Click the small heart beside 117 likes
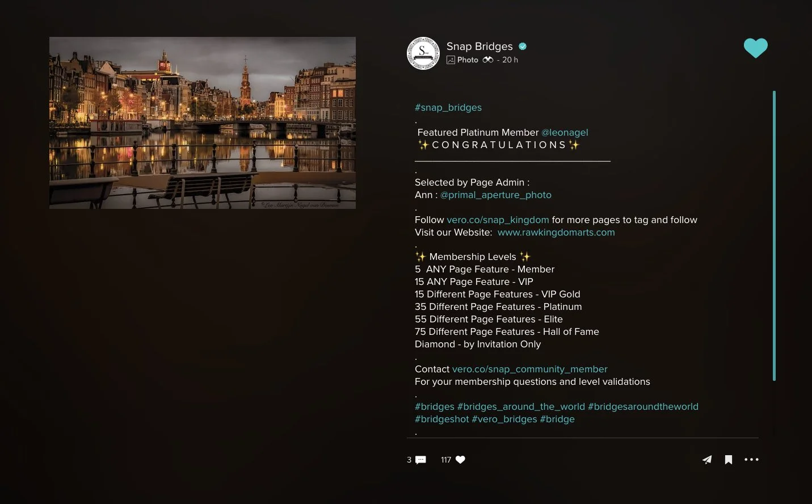 click(460, 460)
